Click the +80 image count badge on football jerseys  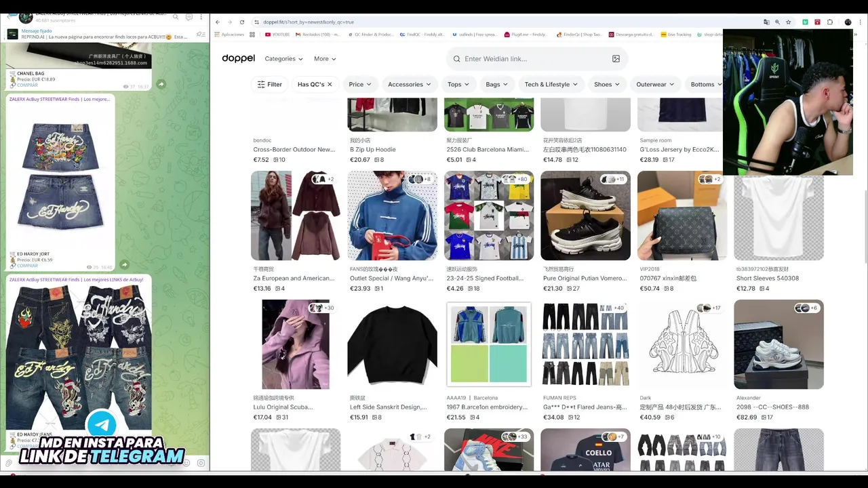515,179
